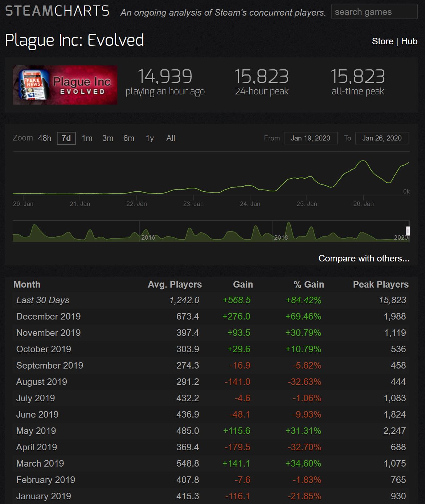This screenshot has height=504, width=425.
Task: Click the -179.5 gain value for April
Action: (x=237, y=447)
